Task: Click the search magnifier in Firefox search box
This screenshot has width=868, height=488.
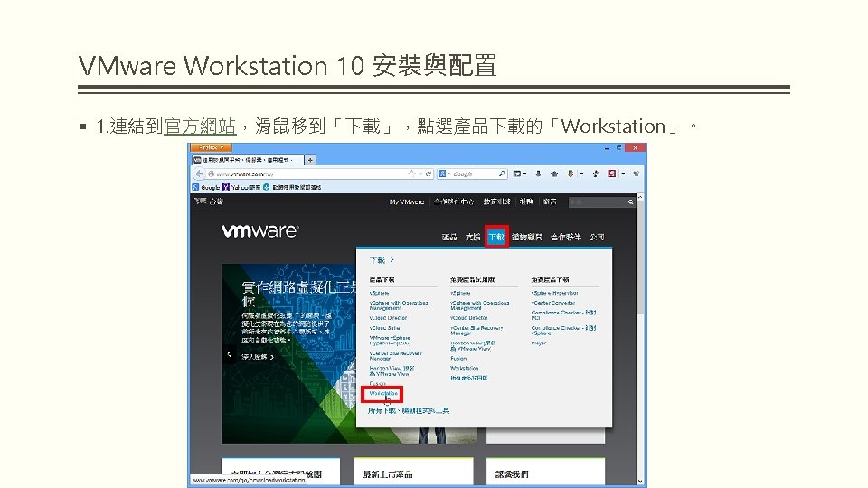Action: (x=502, y=174)
